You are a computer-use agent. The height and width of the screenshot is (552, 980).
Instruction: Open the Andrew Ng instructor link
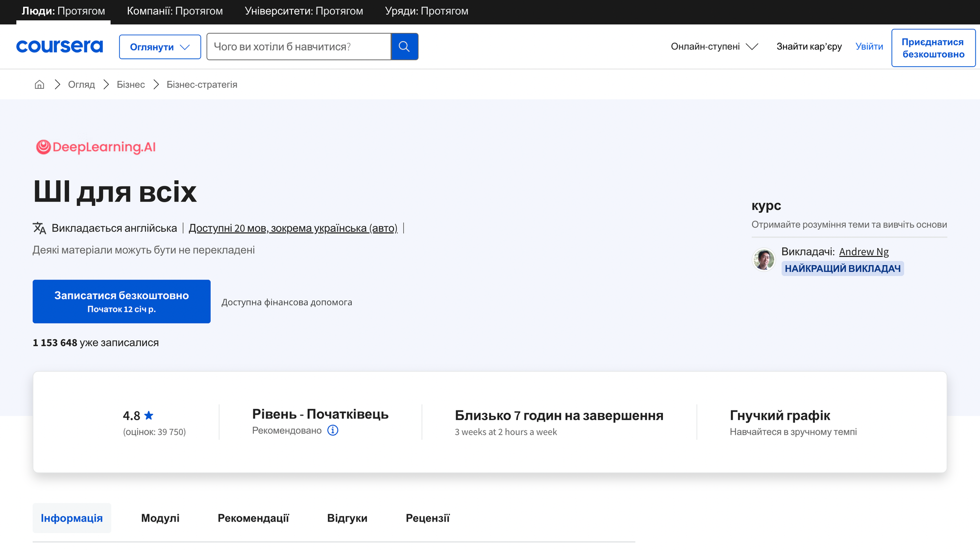(863, 251)
